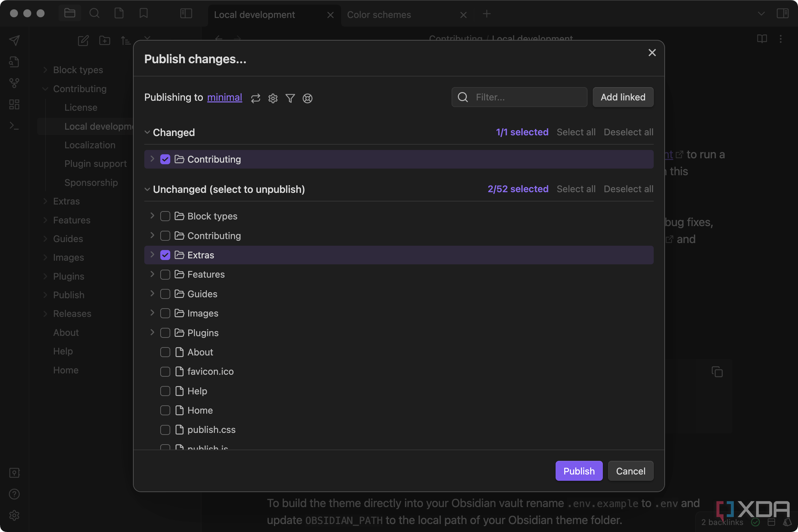Check the publish.css checkbox
The height and width of the screenshot is (532, 798).
tap(165, 430)
